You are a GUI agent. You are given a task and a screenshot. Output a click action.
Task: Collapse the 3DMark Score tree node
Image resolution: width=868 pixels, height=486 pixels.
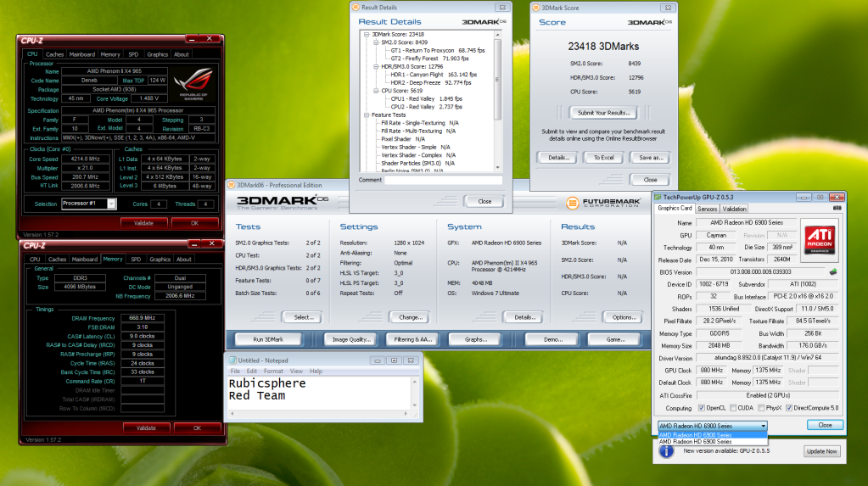click(x=367, y=34)
